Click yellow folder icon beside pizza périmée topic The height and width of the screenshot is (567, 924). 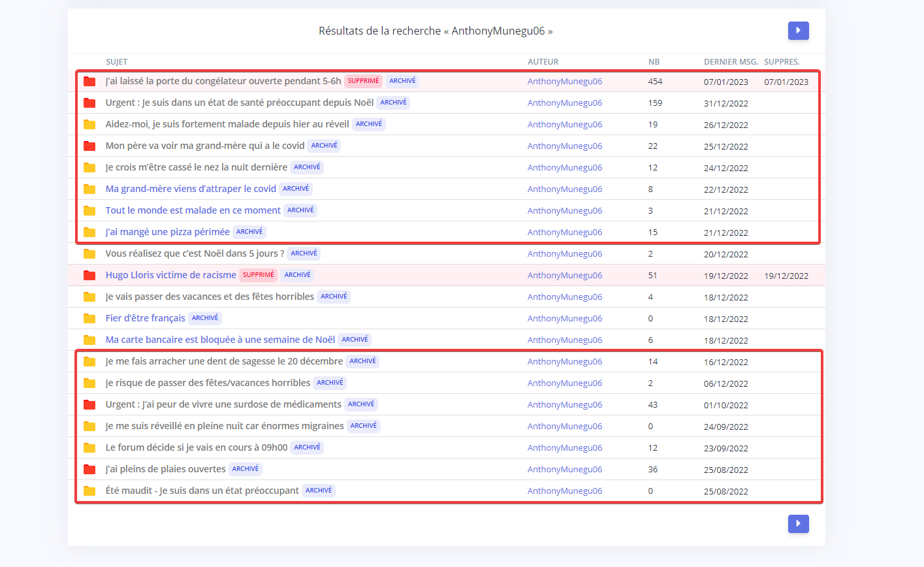pyautogui.click(x=89, y=233)
